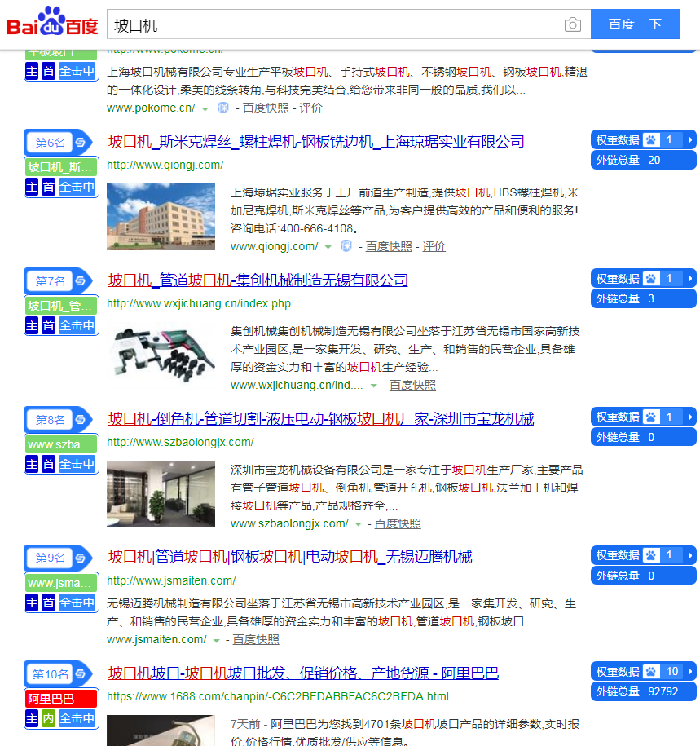This screenshot has height=746, width=700.
Task: Open image search via camera icon
Action: pyautogui.click(x=573, y=24)
